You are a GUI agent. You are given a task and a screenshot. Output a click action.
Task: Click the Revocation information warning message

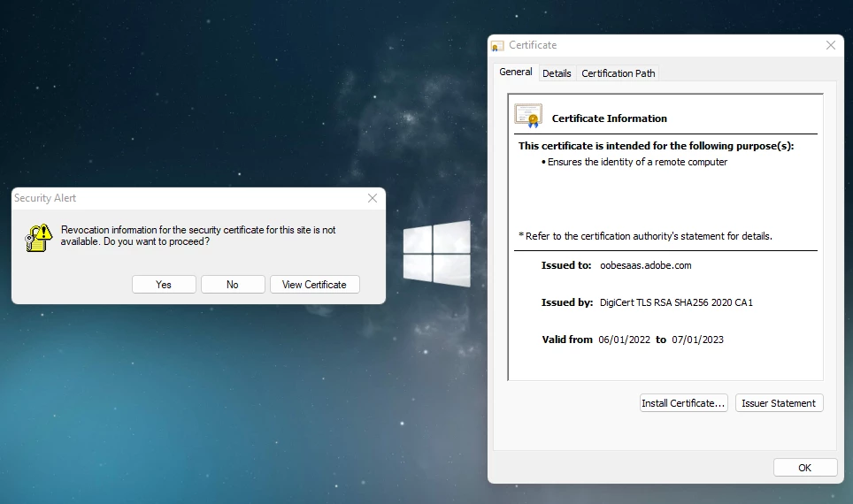click(x=198, y=235)
